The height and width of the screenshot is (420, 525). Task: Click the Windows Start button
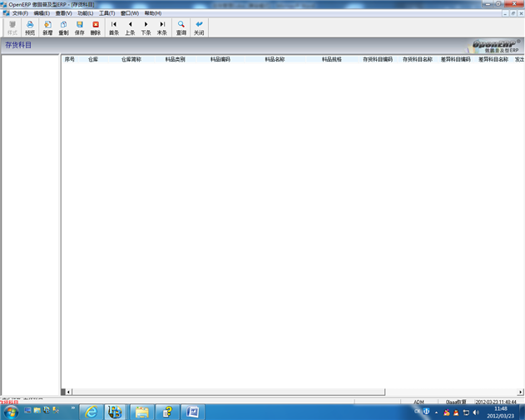click(11, 412)
